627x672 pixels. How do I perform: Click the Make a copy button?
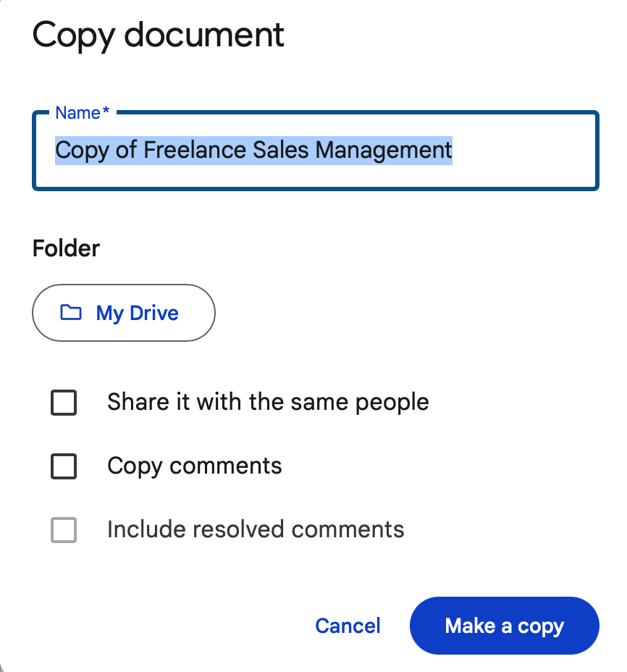click(x=504, y=626)
